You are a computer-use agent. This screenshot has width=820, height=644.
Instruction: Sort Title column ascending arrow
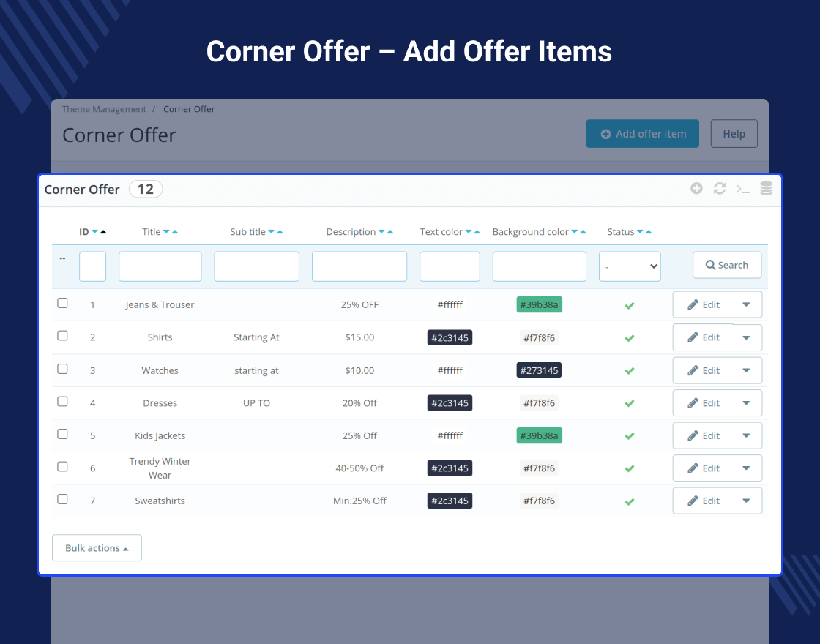(x=175, y=231)
